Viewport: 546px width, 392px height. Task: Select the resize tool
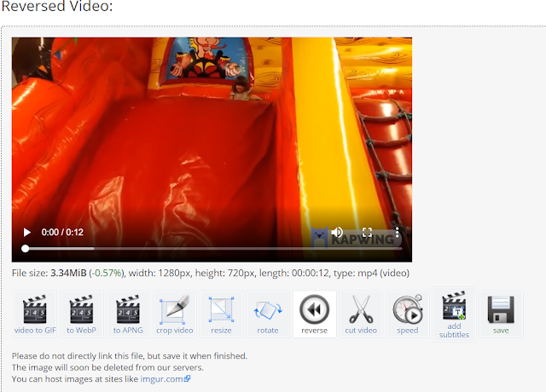221,314
